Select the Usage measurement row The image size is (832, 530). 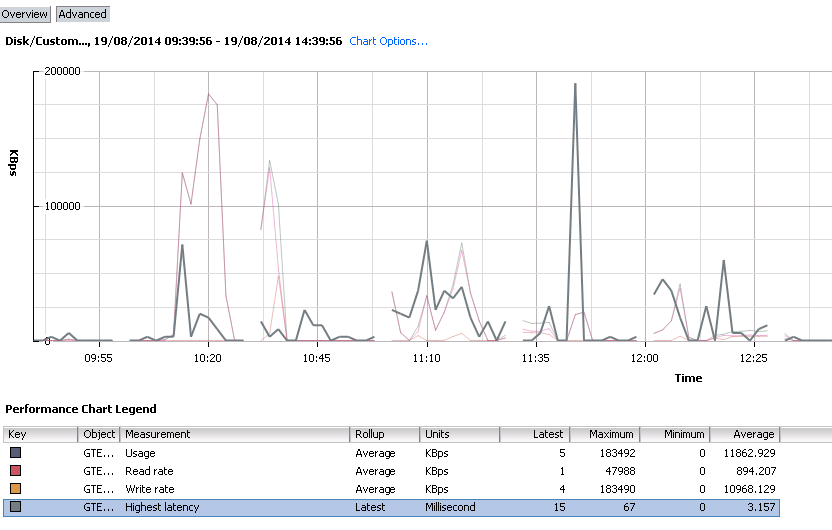pos(392,453)
